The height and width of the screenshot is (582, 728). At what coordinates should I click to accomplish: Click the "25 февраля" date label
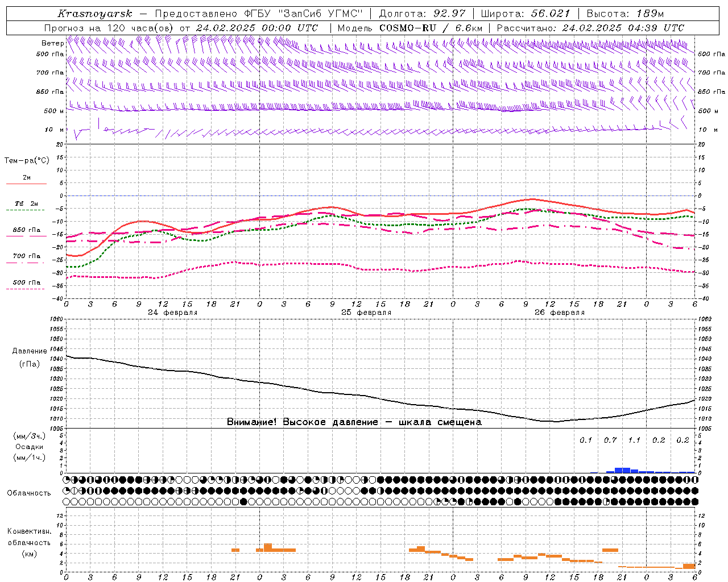click(x=366, y=313)
